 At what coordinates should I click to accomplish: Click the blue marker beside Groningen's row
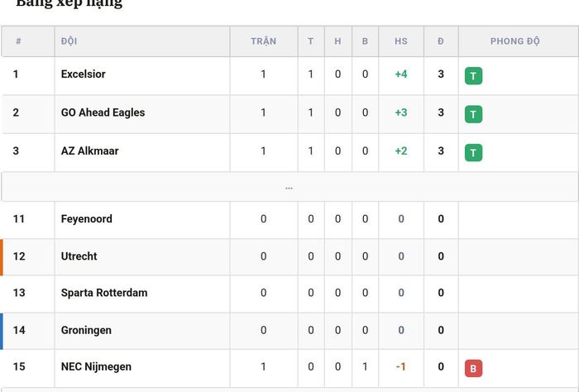coord(2,331)
